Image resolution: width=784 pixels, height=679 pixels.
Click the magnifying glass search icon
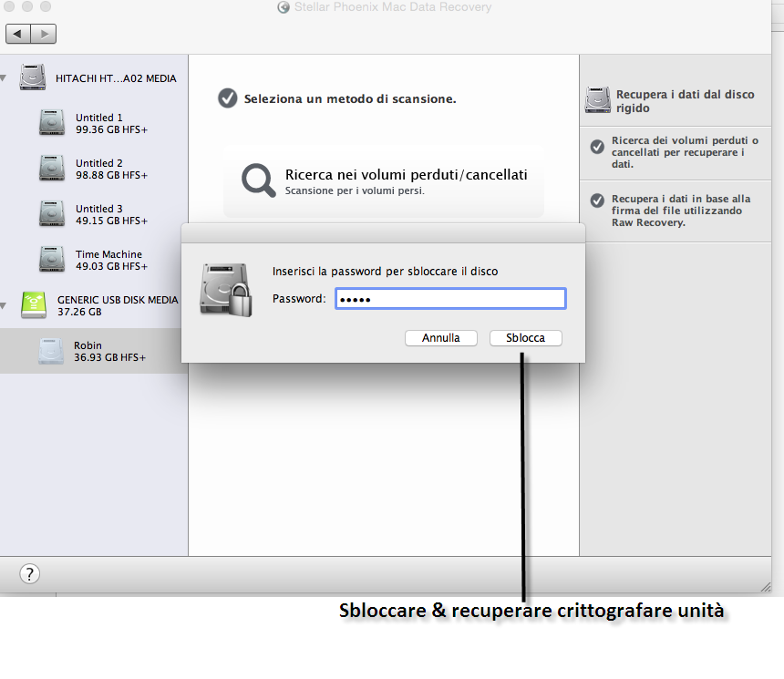[259, 180]
